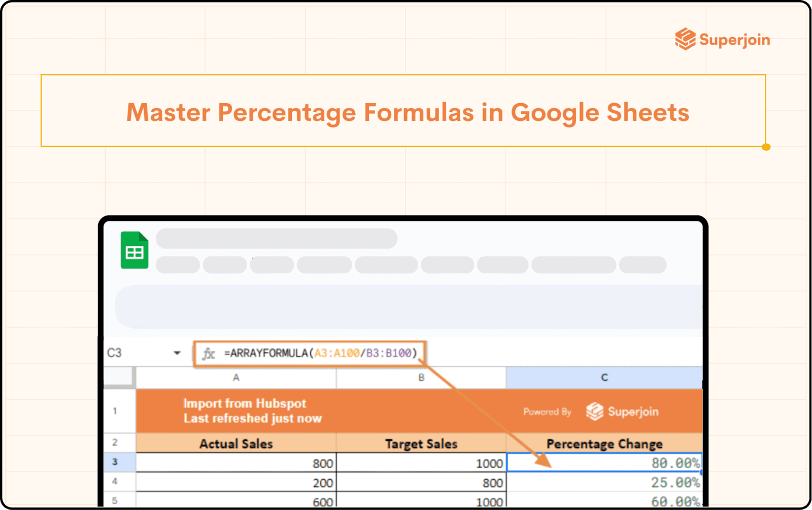Screen dimensions: 812x510
Task: Select the cell containing 1000 in row 3
Action: pos(421,463)
